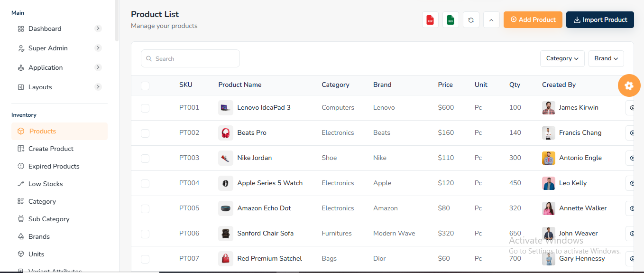This screenshot has height=273, width=644.
Task: Export list as PDF icon
Action: pyautogui.click(x=430, y=20)
